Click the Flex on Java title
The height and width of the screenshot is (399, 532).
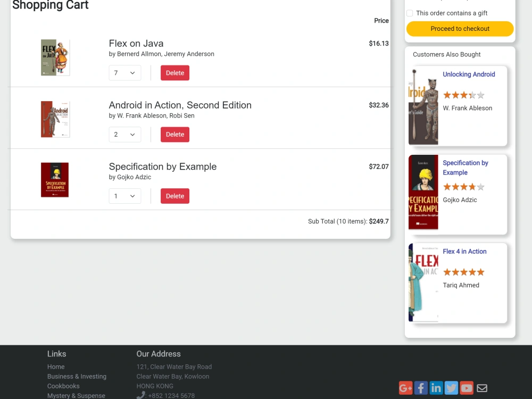coord(136,44)
